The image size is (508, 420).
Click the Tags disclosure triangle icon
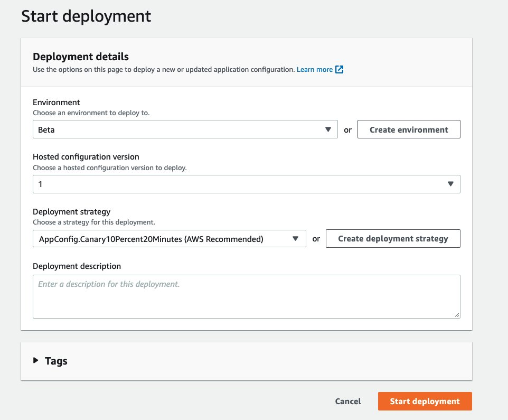coord(36,361)
